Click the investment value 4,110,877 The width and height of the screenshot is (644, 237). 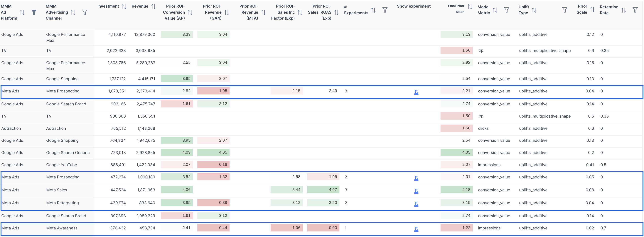(117, 35)
